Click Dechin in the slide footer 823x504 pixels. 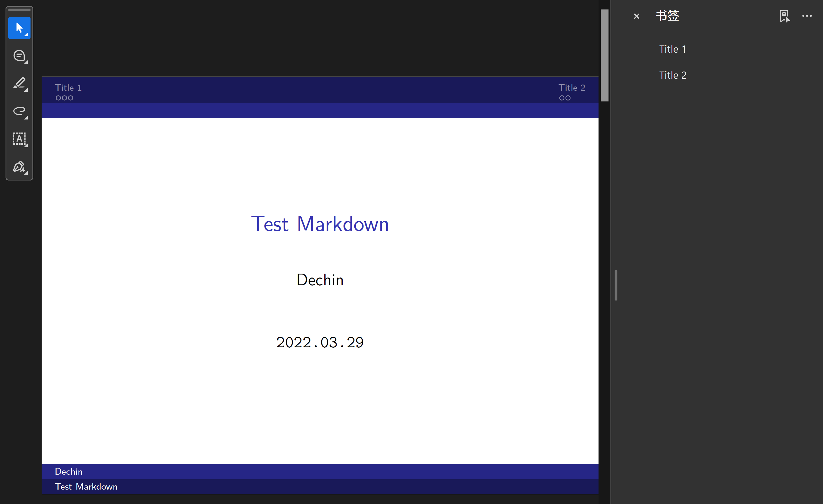[x=69, y=471]
